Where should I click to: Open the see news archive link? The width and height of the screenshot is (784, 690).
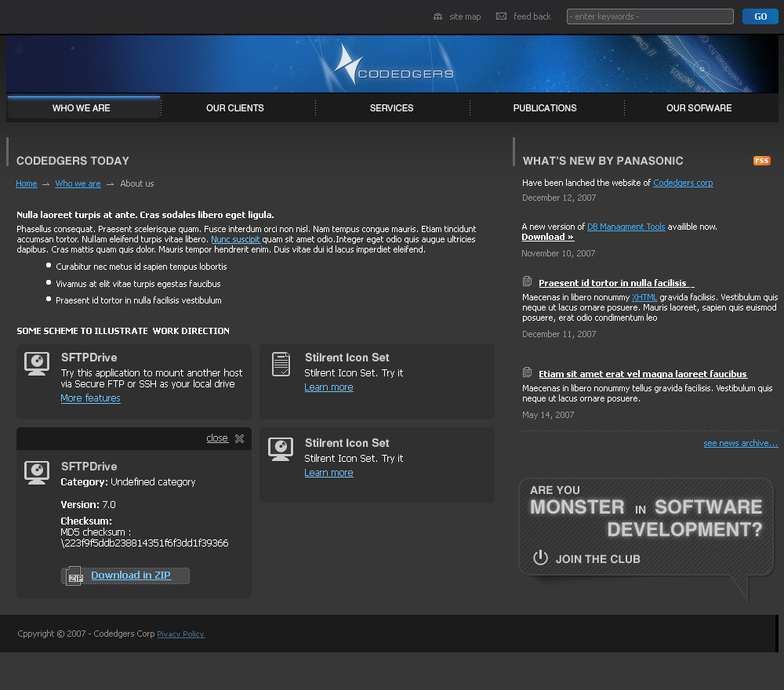coord(740,444)
